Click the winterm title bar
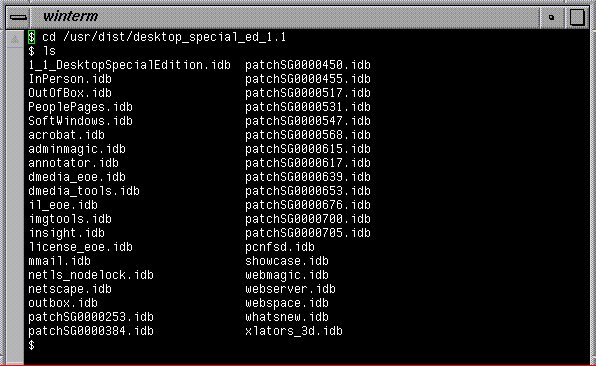The height and width of the screenshot is (366, 596). 285,17
